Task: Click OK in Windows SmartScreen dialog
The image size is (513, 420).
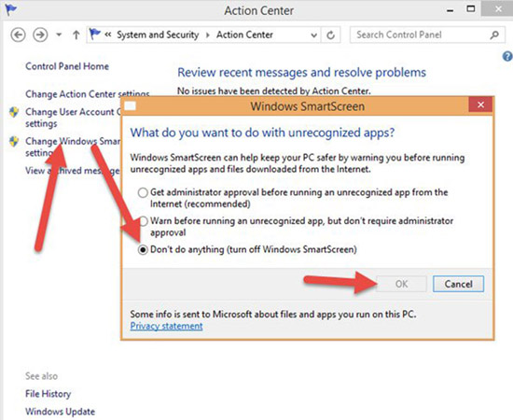Action: coord(401,284)
